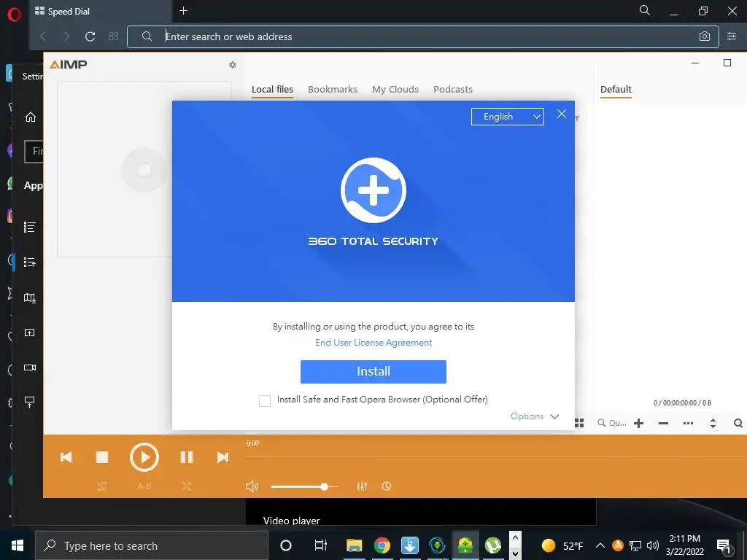Click Opera address bar search field
The image size is (747, 560).
click(x=422, y=36)
